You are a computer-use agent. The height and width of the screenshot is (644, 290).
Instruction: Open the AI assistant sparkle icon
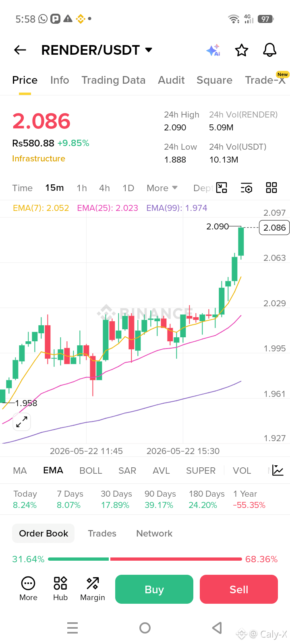tap(213, 50)
